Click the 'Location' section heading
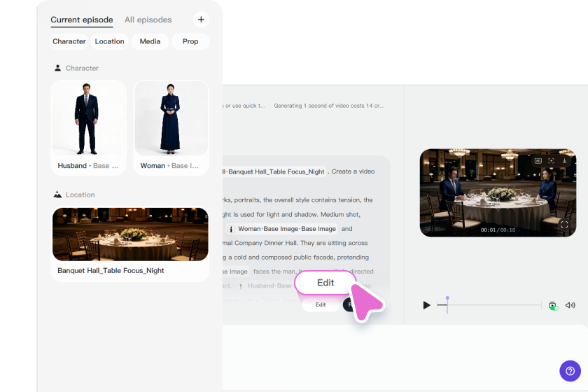Screen dimensions: 588x392 click(x=80, y=195)
